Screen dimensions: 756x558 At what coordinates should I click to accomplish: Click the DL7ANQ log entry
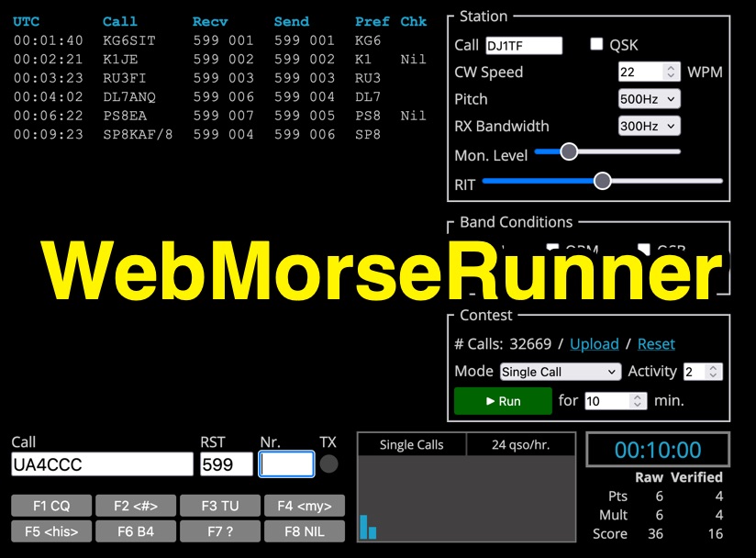(220, 97)
